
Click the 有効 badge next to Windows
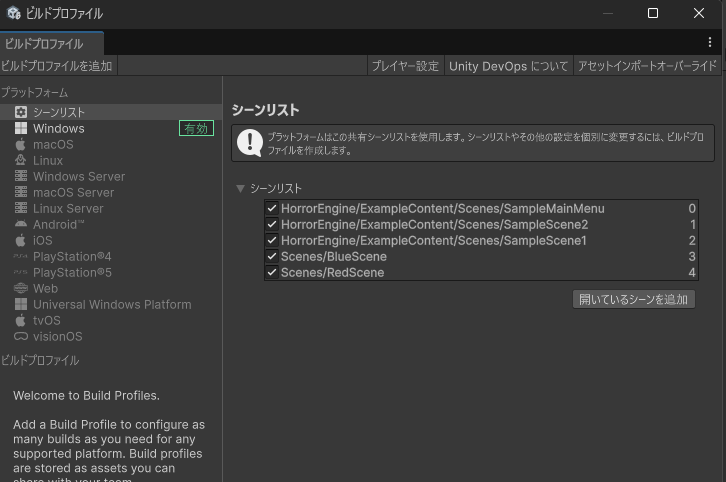[196, 128]
